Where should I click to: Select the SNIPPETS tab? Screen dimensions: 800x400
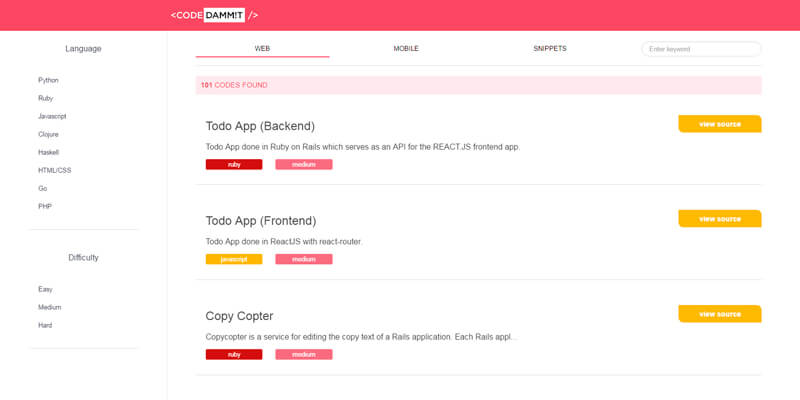click(549, 49)
